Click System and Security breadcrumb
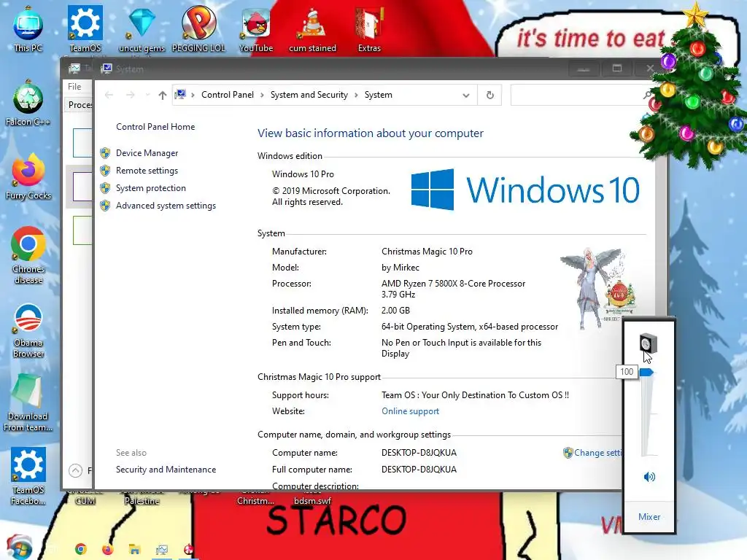The height and width of the screenshot is (560, 747). pos(309,95)
